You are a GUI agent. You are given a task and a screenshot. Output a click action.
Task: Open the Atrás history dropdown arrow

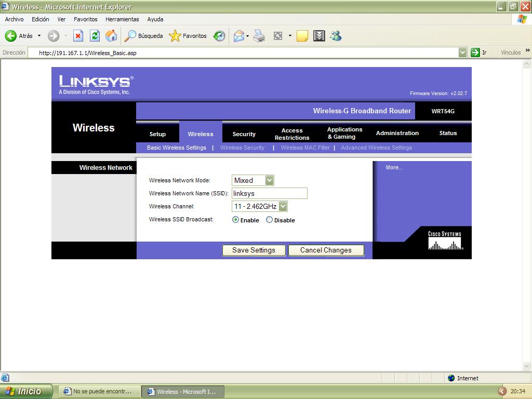tap(39, 36)
